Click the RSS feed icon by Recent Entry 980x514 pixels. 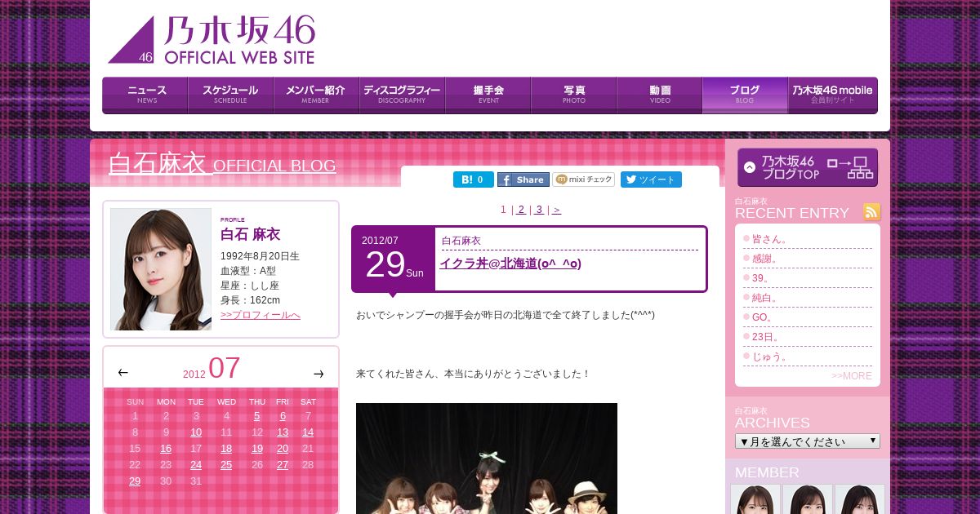pyautogui.click(x=872, y=212)
